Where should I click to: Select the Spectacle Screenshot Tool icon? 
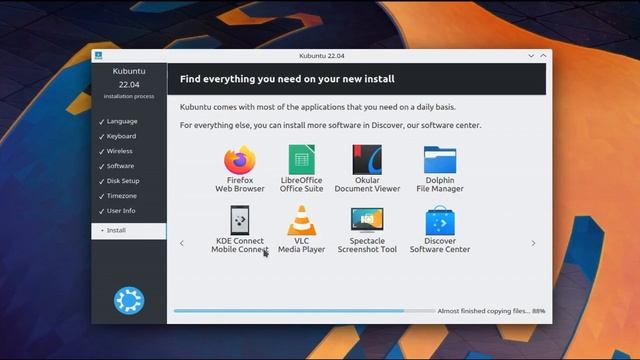click(x=367, y=220)
